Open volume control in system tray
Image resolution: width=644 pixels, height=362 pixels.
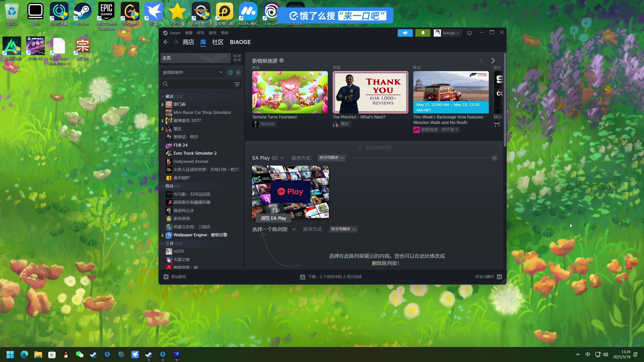tap(606, 354)
